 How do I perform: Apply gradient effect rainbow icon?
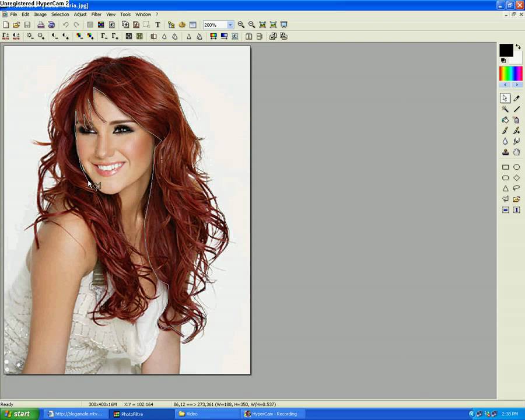[213, 36]
